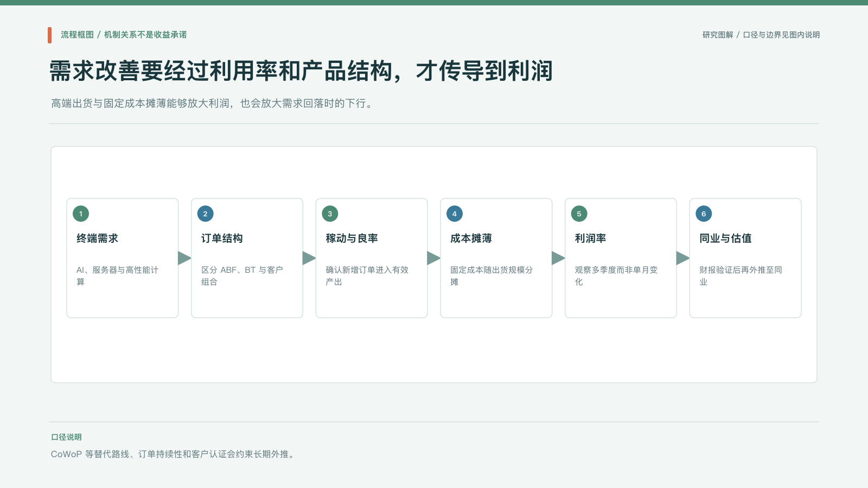Click the step 3 number badge
Viewport: 868px width, 488px height.
tap(330, 214)
